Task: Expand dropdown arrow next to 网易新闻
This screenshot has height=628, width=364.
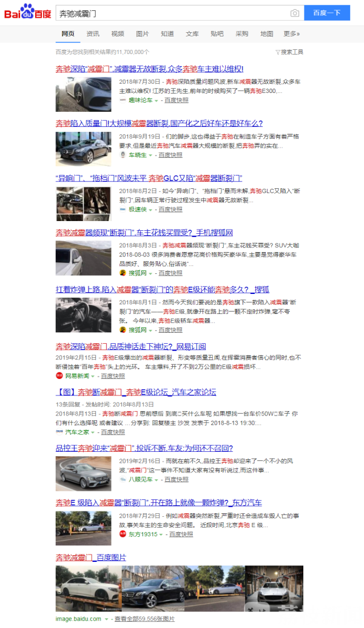Action: (93, 377)
